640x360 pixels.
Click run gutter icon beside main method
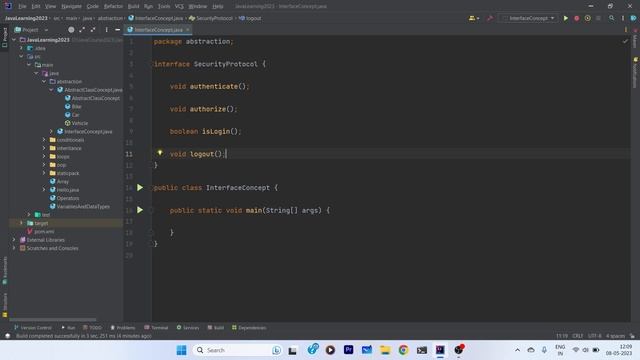click(x=140, y=210)
